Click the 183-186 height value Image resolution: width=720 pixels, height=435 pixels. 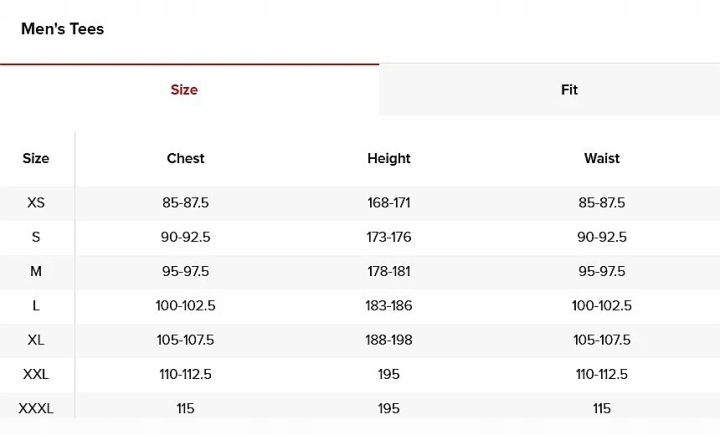(389, 306)
